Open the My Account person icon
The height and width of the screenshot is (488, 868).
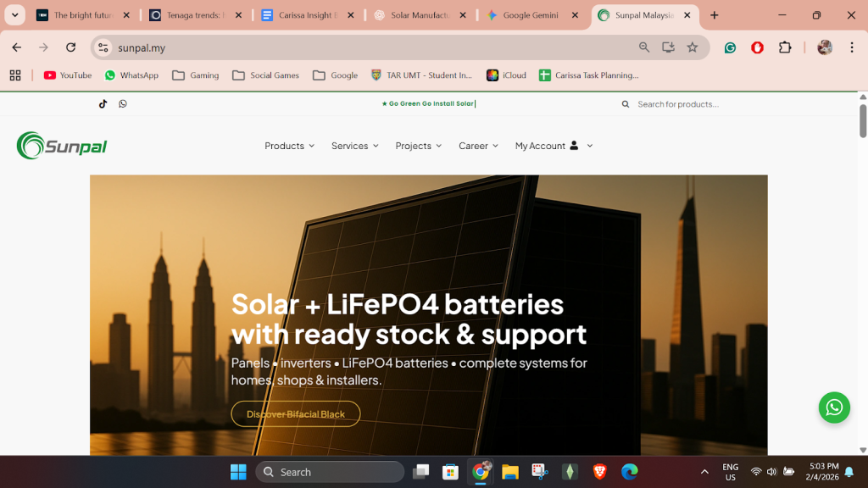tap(574, 145)
